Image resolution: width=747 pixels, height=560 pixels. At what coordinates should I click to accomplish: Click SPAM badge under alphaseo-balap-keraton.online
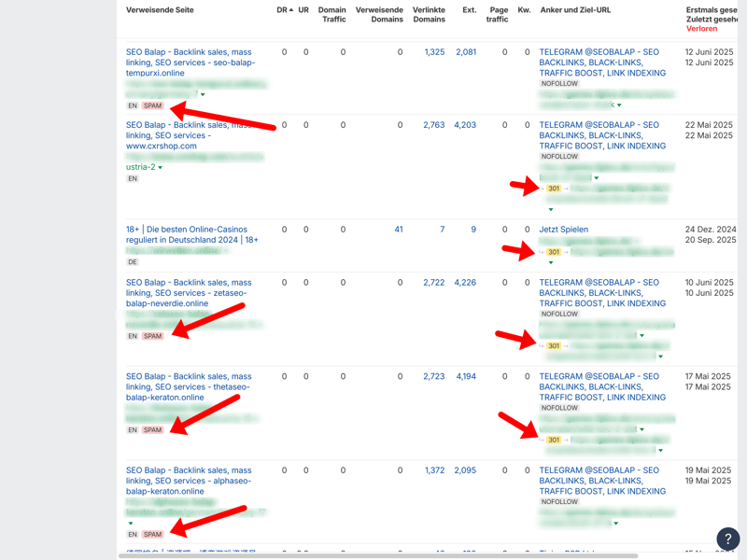[x=153, y=535]
